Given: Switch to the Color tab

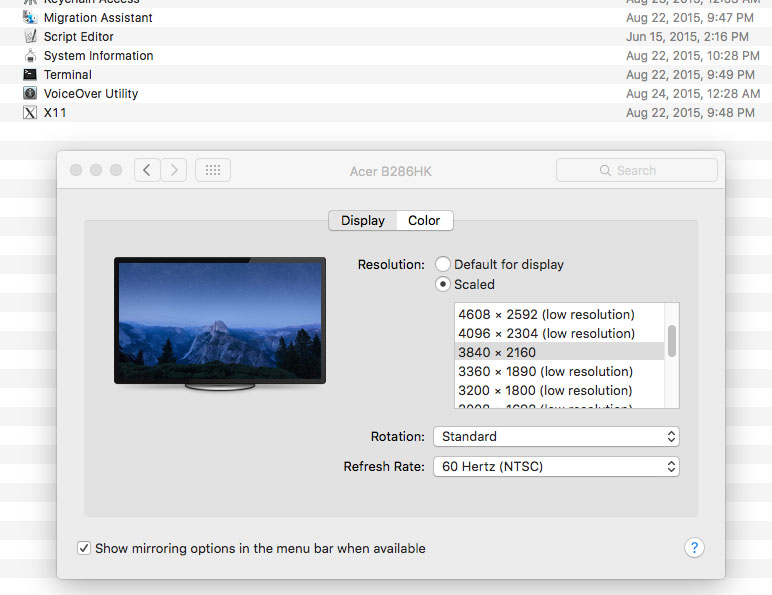Looking at the screenshot, I should (x=424, y=220).
